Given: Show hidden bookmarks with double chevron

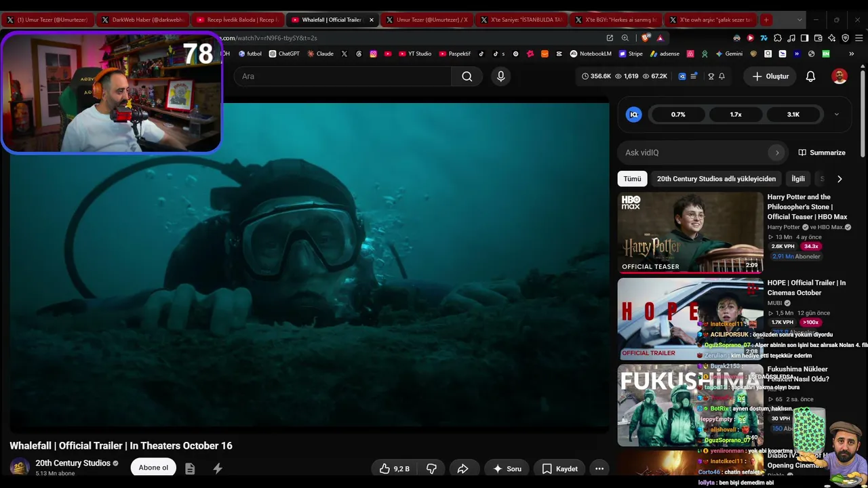Looking at the screenshot, I should tap(851, 54).
